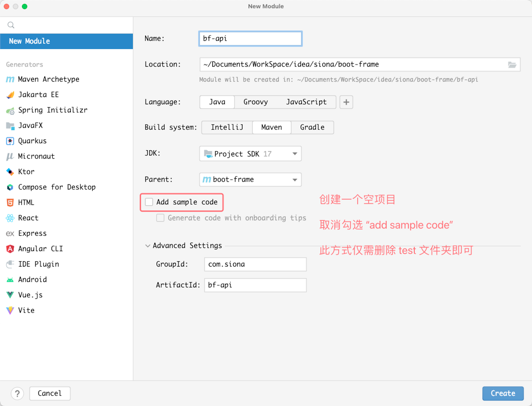Viewport: 532px width, 406px height.
Task: Click the Cancel button
Action: coord(50,393)
